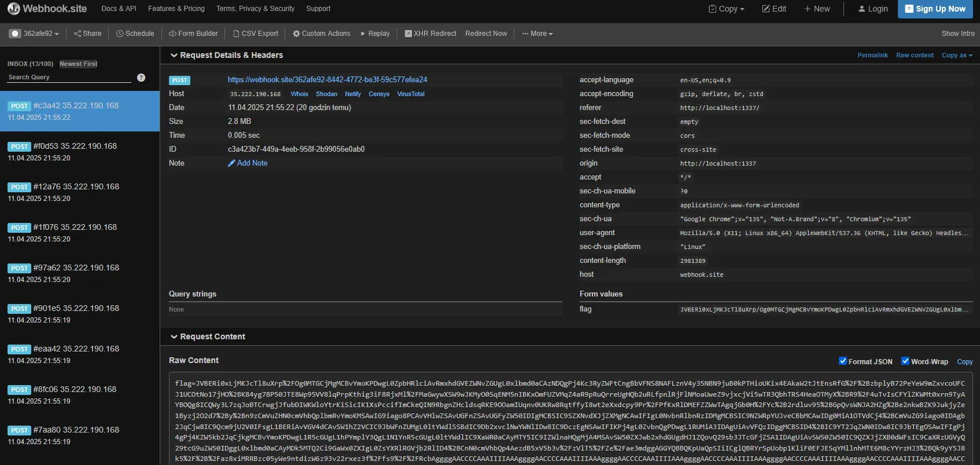Click the Show Intro link
Image resolution: width=980 pixels, height=465 pixels.
click(x=958, y=34)
